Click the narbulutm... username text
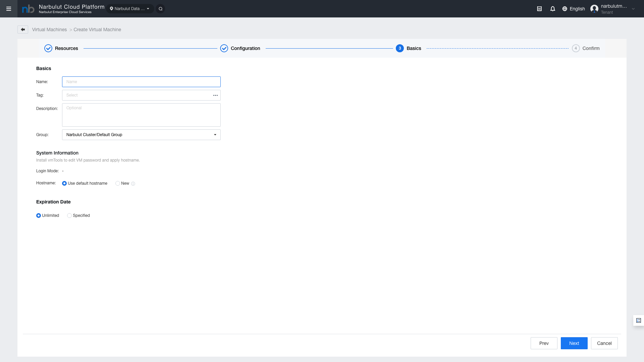The width and height of the screenshot is (644, 362). click(614, 6)
